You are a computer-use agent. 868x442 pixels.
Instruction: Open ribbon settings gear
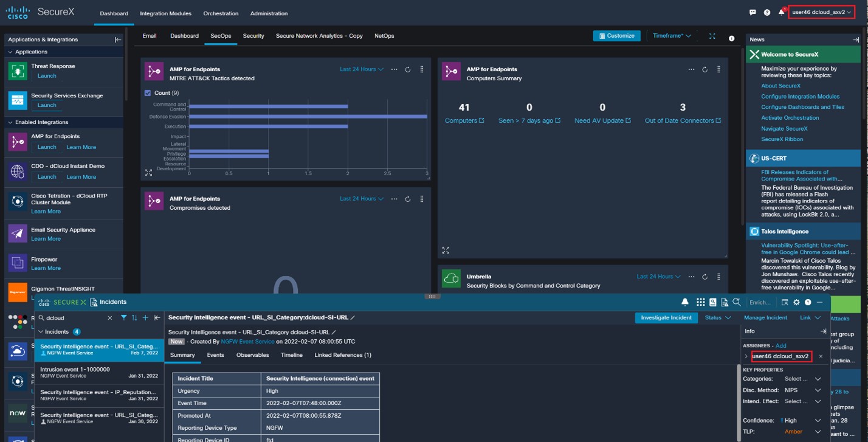tap(796, 302)
